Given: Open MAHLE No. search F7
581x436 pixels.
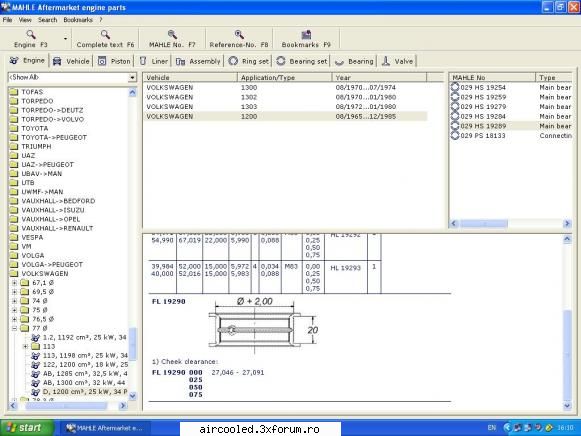Looking at the screenshot, I should tap(172, 39).
